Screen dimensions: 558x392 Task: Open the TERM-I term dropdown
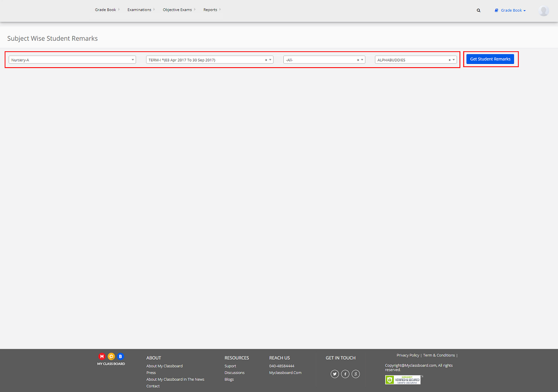(x=210, y=60)
